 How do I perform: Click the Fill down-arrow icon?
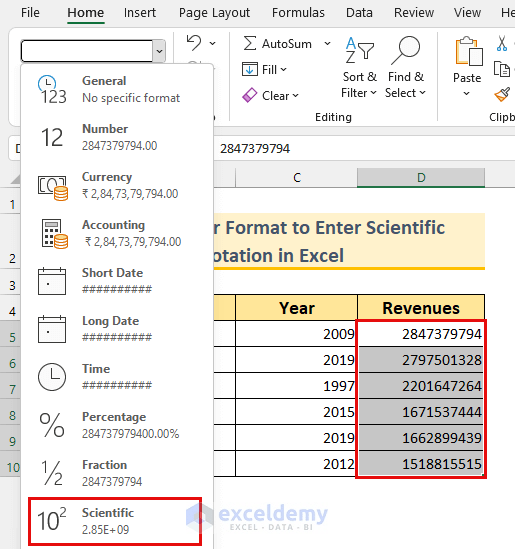coord(250,69)
